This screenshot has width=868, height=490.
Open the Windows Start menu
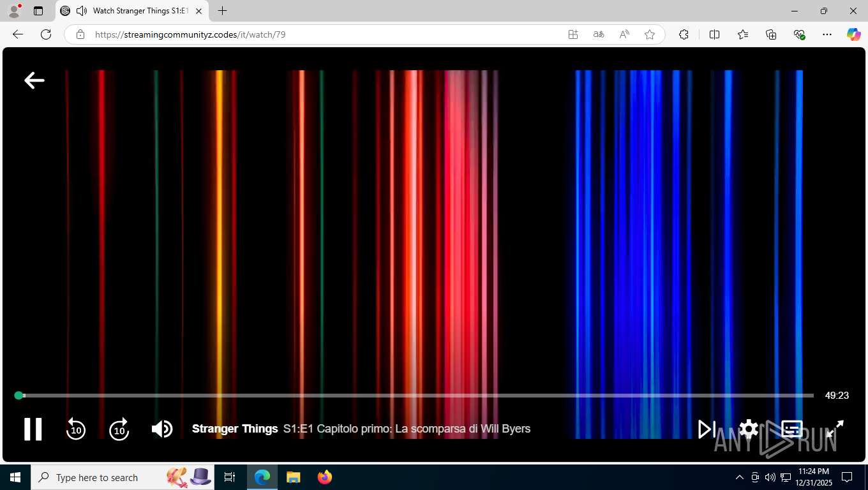click(15, 477)
